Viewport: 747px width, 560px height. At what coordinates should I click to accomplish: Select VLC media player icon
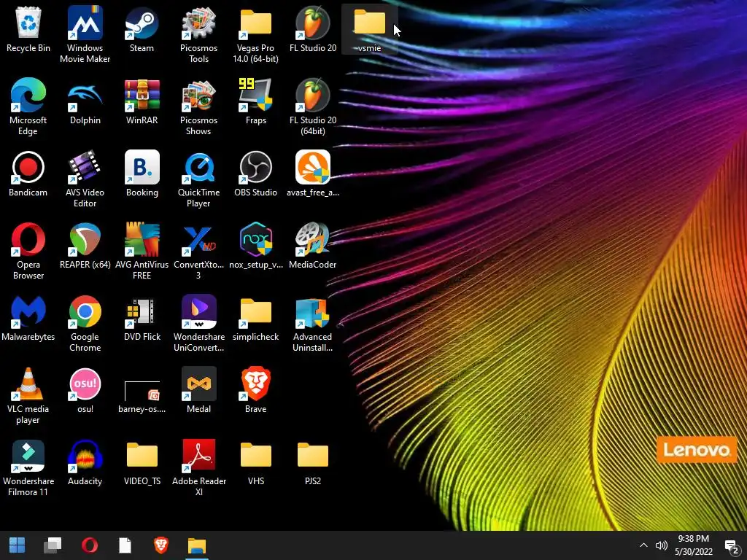click(28, 396)
